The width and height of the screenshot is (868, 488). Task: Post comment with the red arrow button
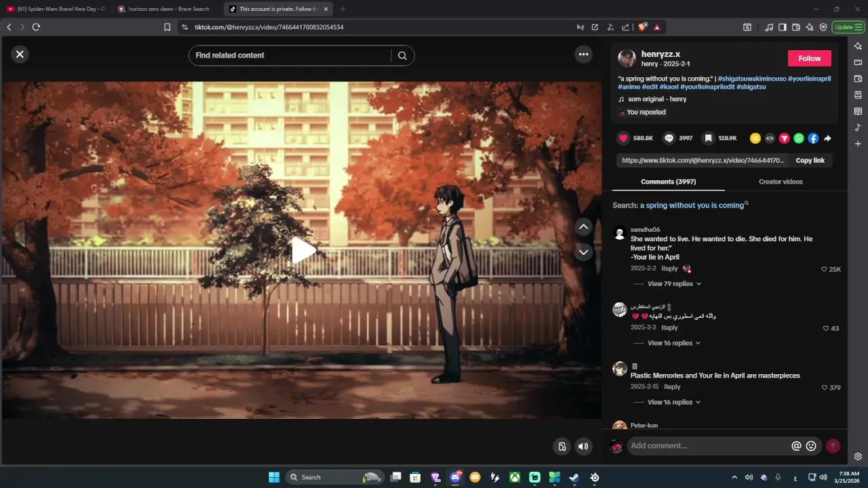(833, 446)
